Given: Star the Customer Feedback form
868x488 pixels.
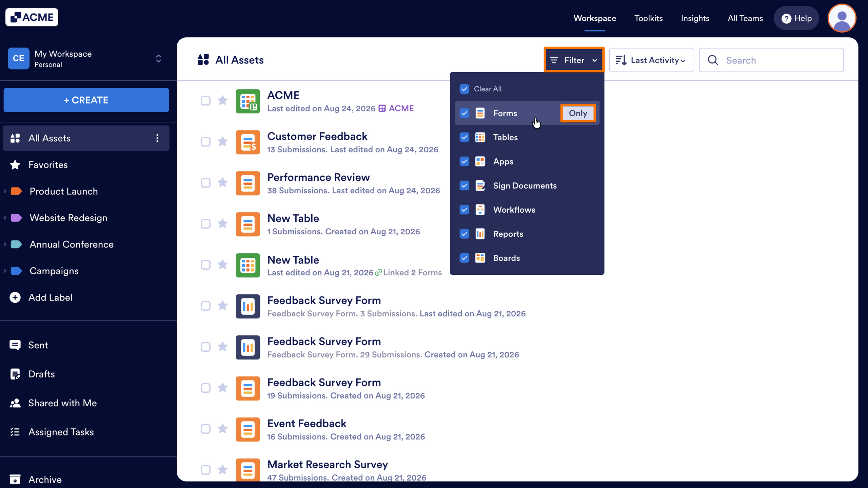Looking at the screenshot, I should click(x=222, y=141).
